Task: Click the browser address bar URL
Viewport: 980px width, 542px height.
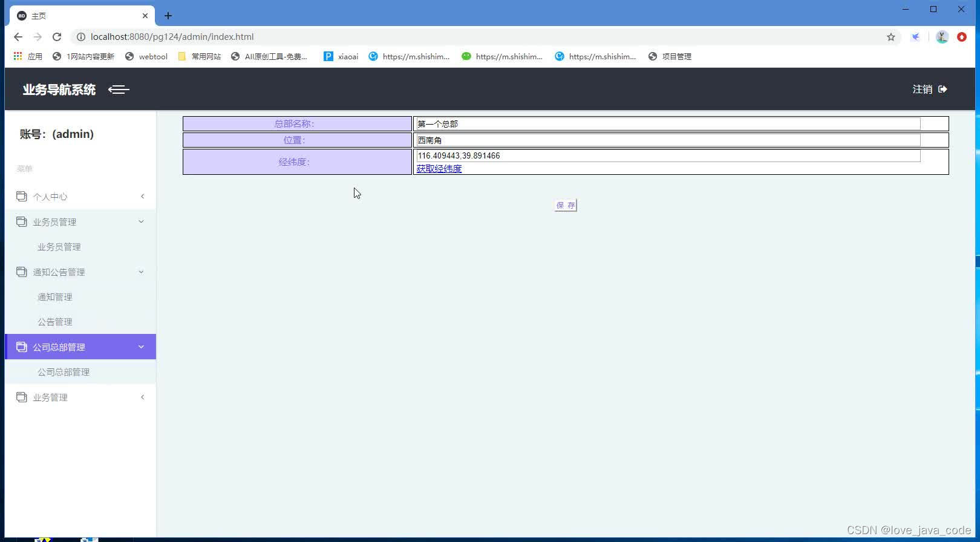Action: [x=172, y=37]
